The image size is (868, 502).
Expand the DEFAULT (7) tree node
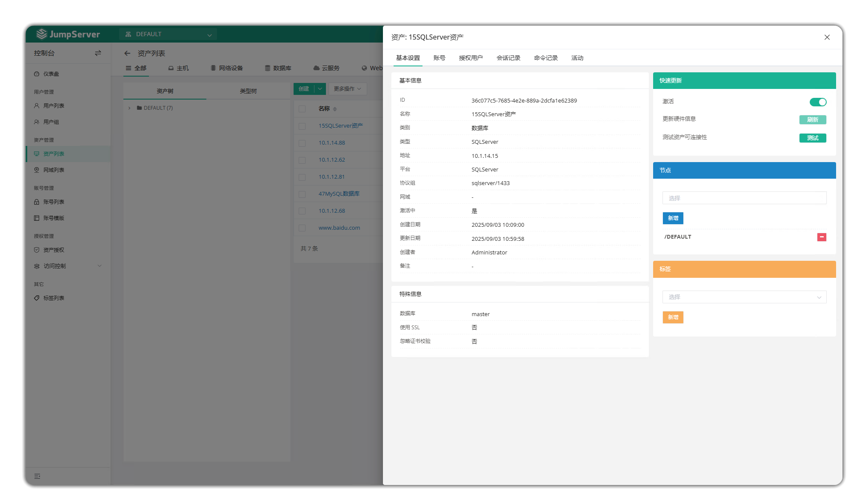click(129, 108)
